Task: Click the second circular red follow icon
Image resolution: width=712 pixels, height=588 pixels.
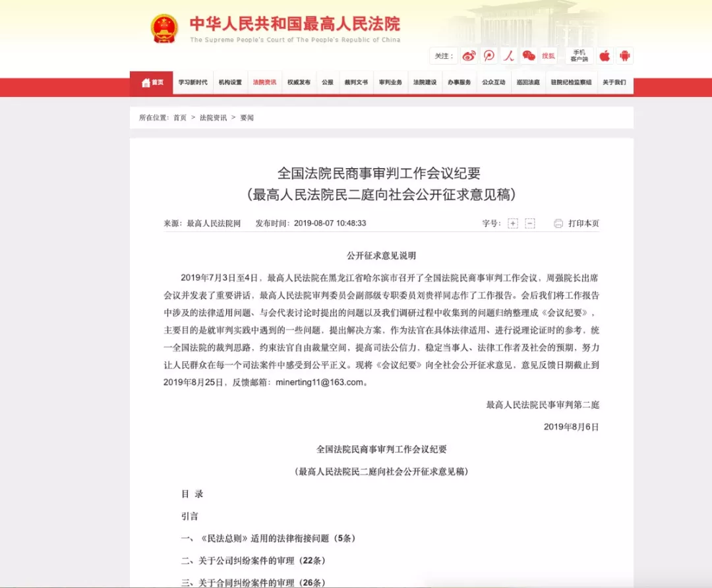Action: pos(489,56)
